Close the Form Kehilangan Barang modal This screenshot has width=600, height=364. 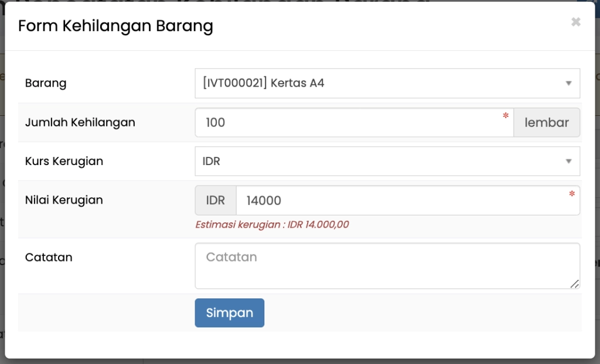575,22
